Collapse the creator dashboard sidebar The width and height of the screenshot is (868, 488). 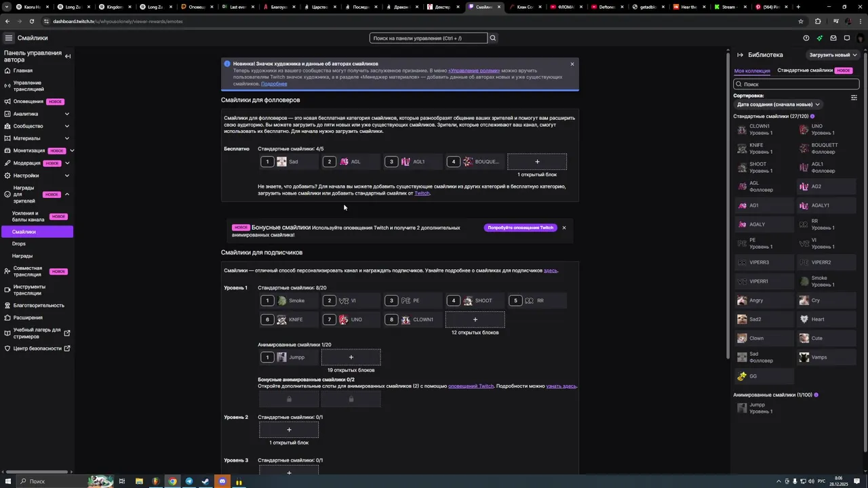tap(68, 56)
